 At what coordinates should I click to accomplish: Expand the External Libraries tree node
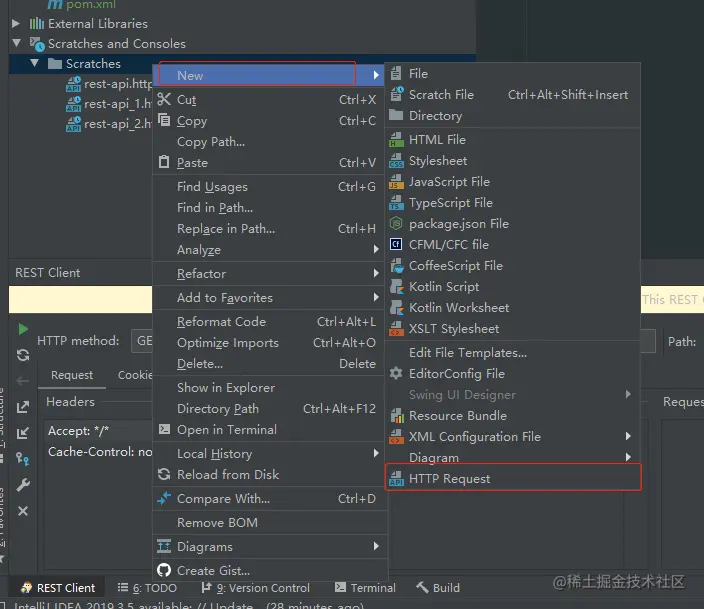pos(16,23)
